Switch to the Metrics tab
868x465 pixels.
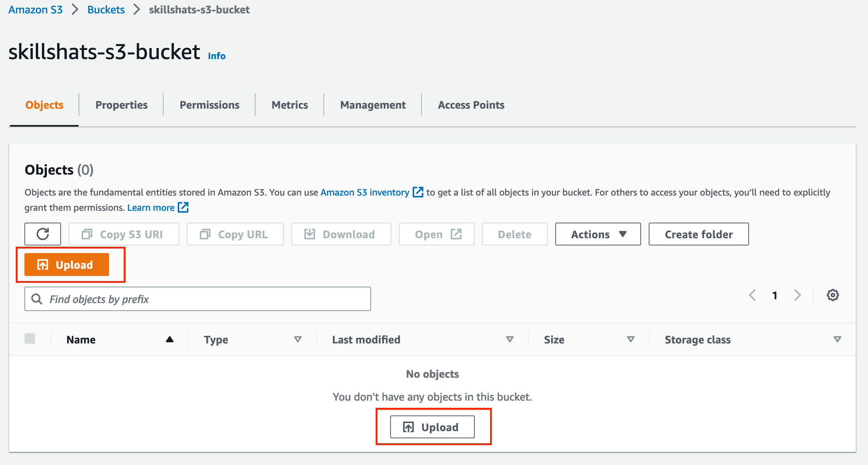(x=289, y=105)
